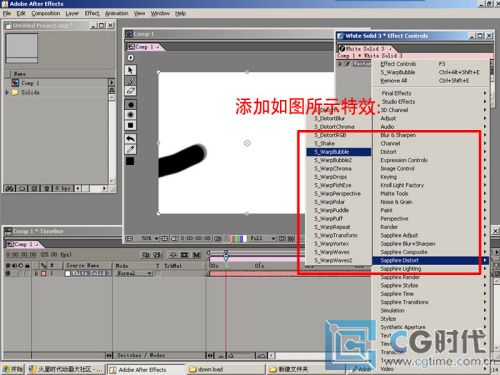The image size is (500, 375).
Task: Select the Eyedropper tool
Action: [130, 149]
